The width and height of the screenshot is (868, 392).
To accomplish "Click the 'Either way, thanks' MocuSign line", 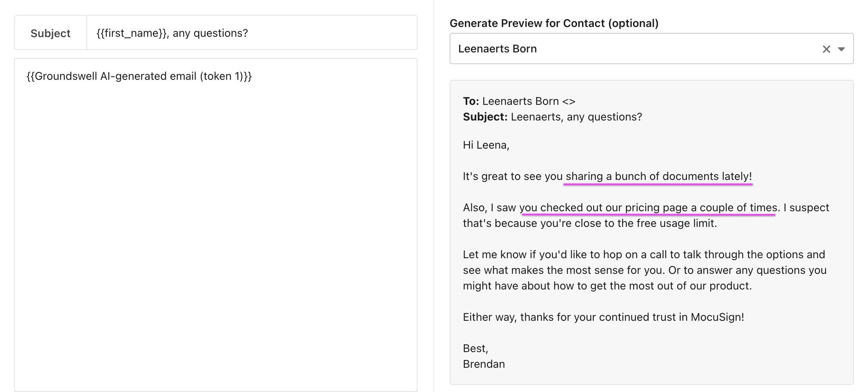I will 603,317.
